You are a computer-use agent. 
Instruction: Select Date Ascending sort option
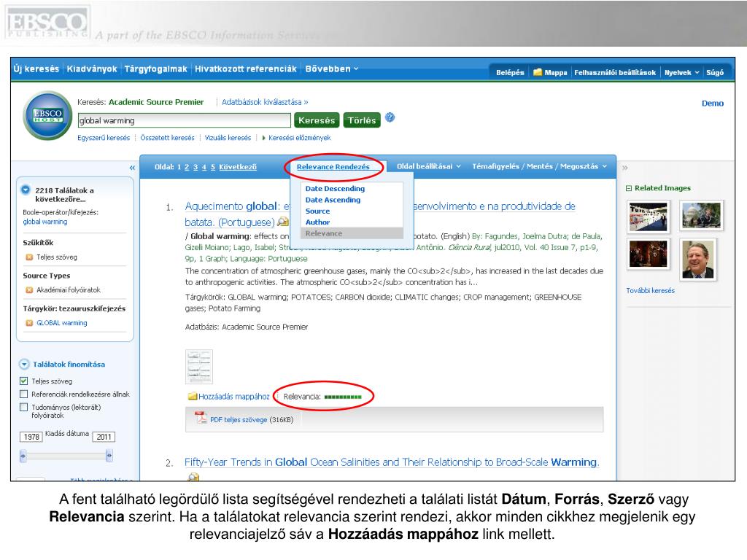click(333, 200)
